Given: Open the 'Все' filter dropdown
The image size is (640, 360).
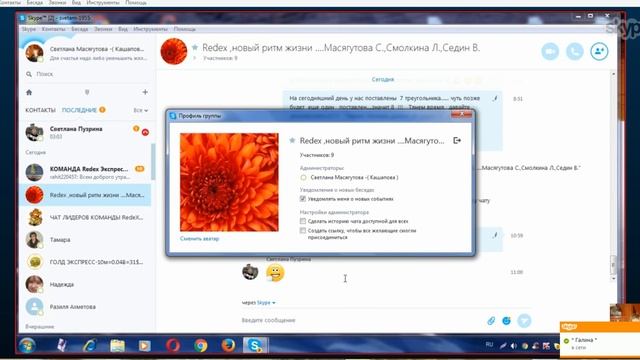Looking at the screenshot, I should click(x=140, y=110).
